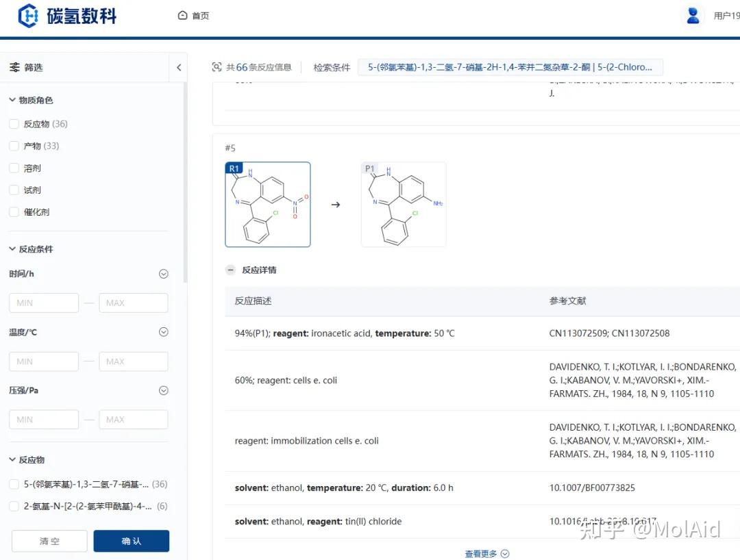Click the 94%(P1) ironacetic acid row
This screenshot has height=560, width=740.
(x=482, y=333)
